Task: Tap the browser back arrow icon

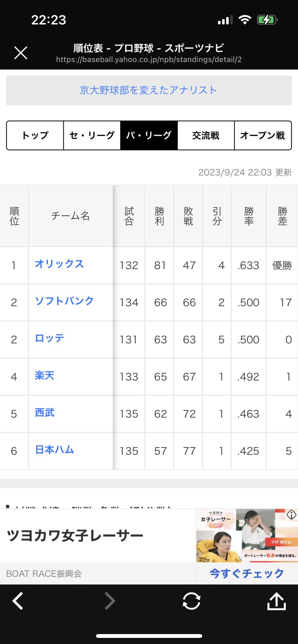Action: pyautogui.click(x=18, y=601)
